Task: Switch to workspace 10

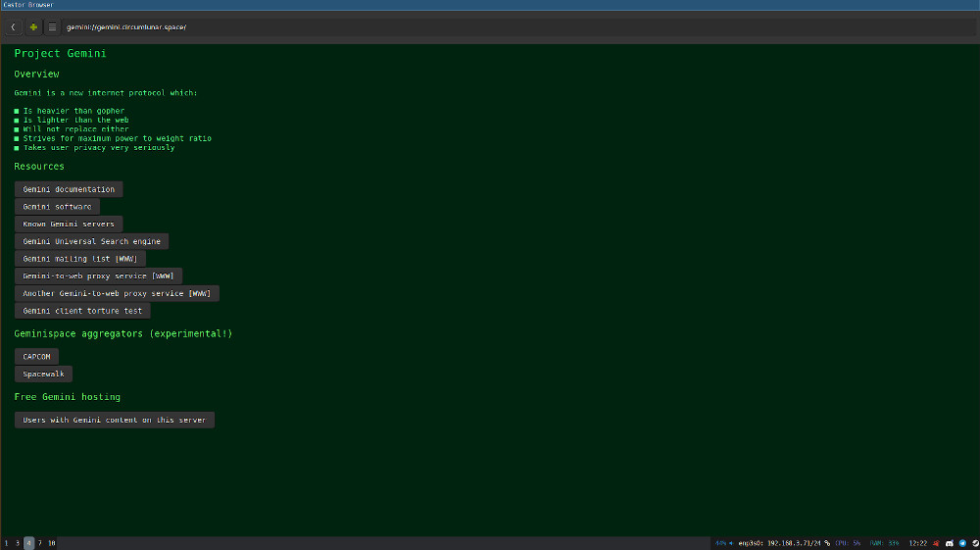Action: pyautogui.click(x=52, y=543)
